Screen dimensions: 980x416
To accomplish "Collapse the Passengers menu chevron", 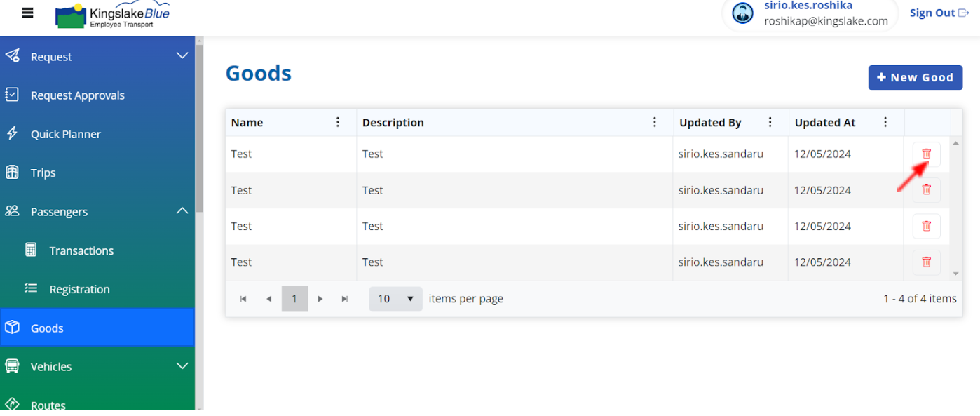I will 182,210.
